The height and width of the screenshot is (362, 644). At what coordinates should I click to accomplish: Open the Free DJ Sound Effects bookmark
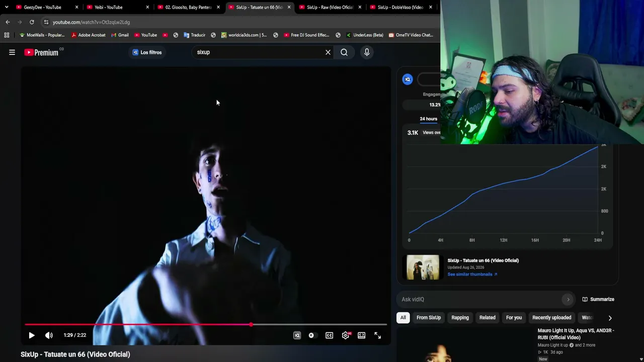[306, 35]
